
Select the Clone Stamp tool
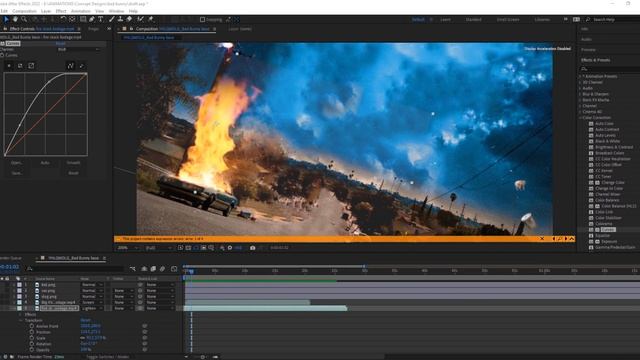[120, 19]
